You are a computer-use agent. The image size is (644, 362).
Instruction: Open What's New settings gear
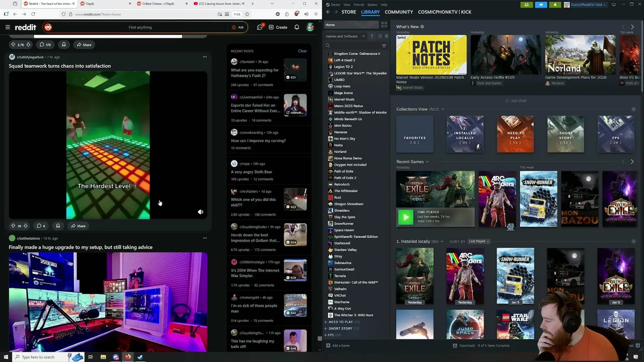422,27
